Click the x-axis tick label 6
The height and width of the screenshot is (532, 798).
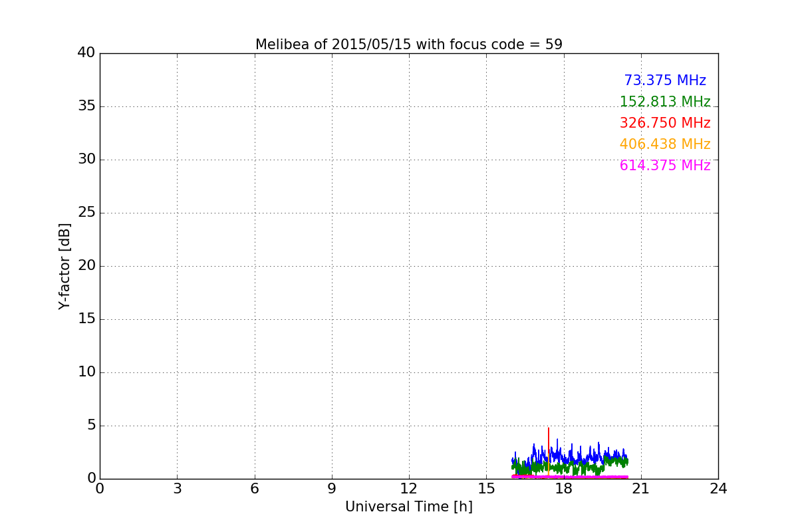point(255,488)
